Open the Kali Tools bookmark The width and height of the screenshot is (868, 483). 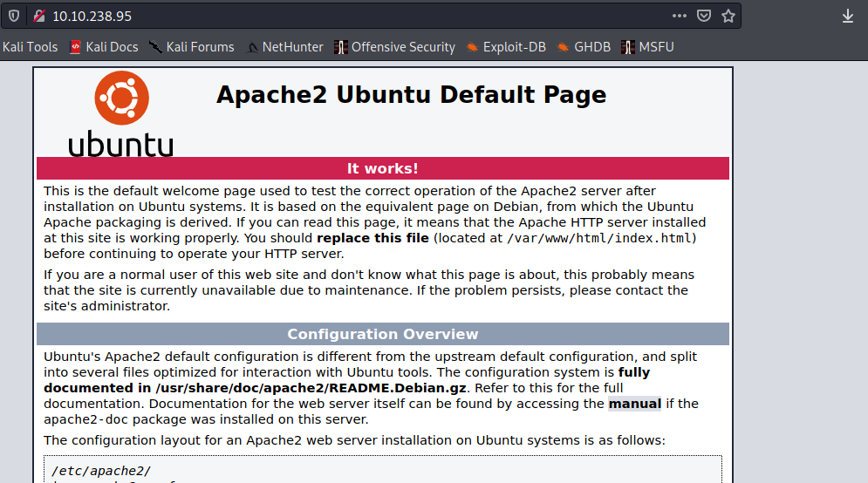(30, 47)
